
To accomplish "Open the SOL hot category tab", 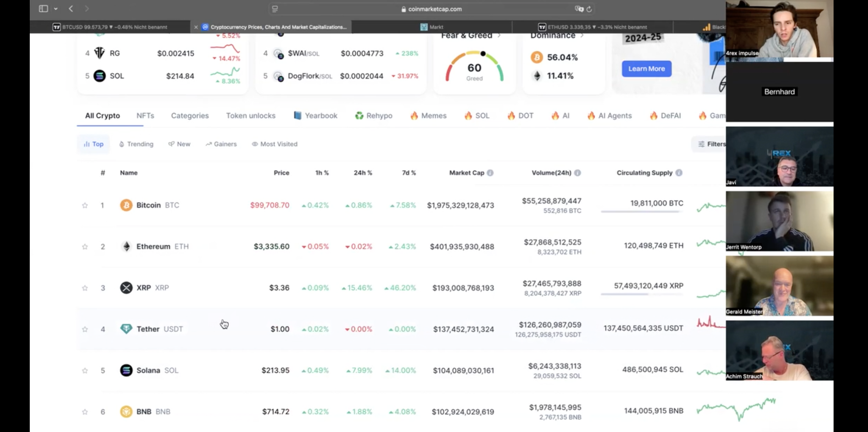I will point(477,115).
